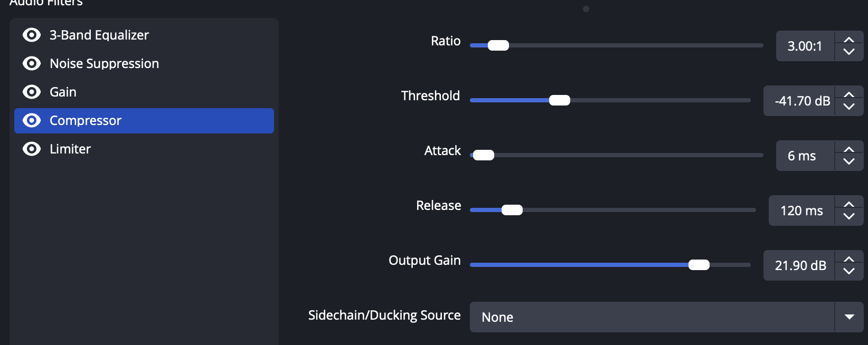Viewport: 868px width, 345px height.
Task: Choose the Gain filter entry
Action: click(63, 92)
